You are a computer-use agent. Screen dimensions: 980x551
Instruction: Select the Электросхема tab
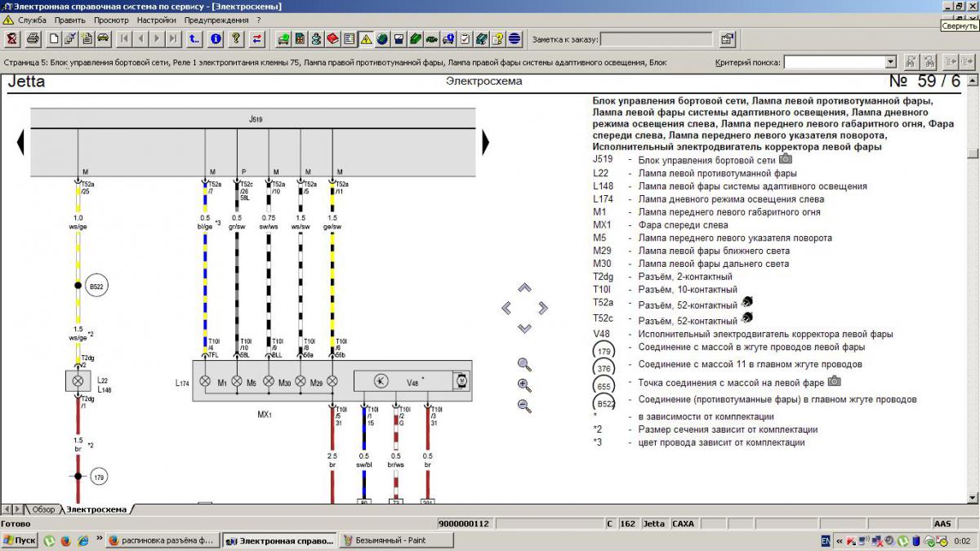point(96,509)
